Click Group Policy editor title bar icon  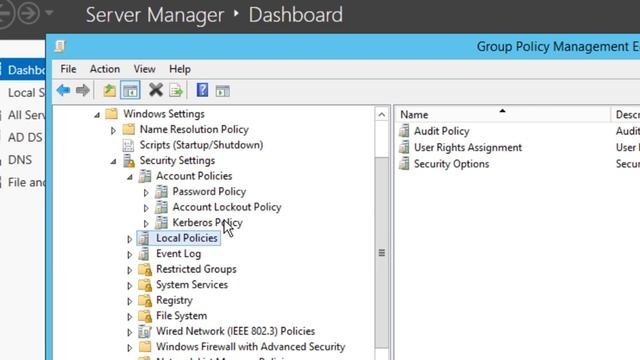[x=60, y=46]
